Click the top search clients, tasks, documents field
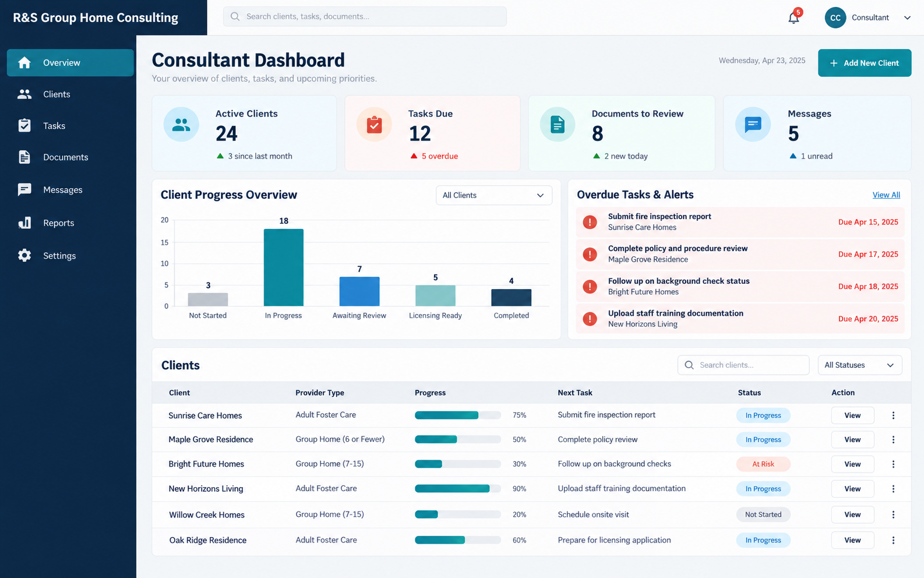The image size is (924, 578). (x=365, y=16)
